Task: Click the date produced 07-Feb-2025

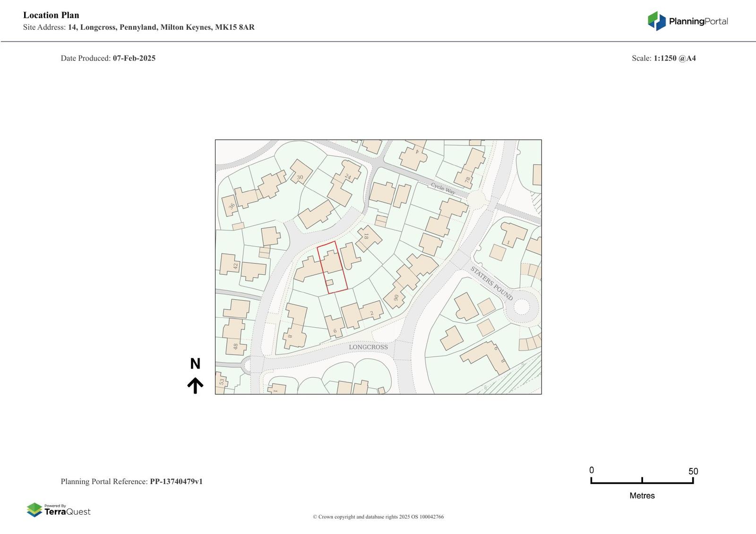Action: coord(134,58)
